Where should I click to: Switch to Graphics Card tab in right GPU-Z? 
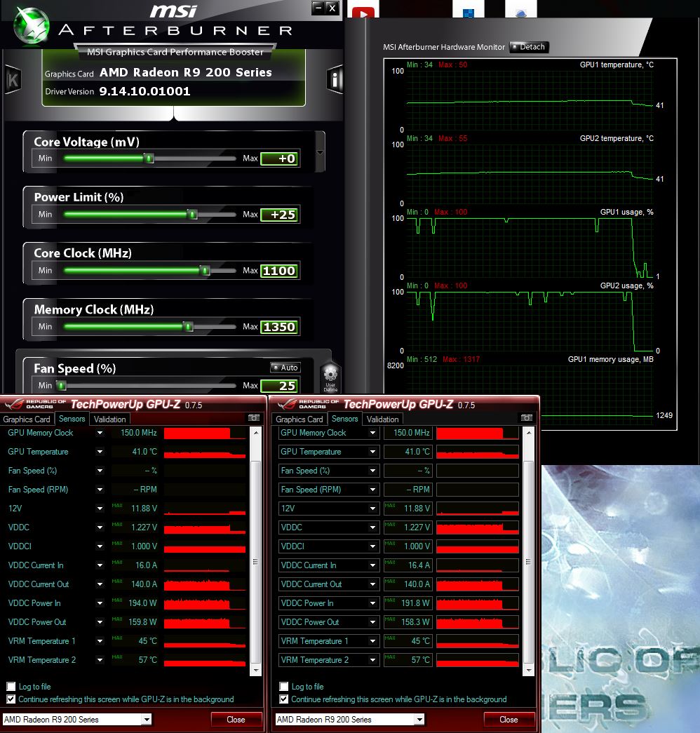point(299,419)
